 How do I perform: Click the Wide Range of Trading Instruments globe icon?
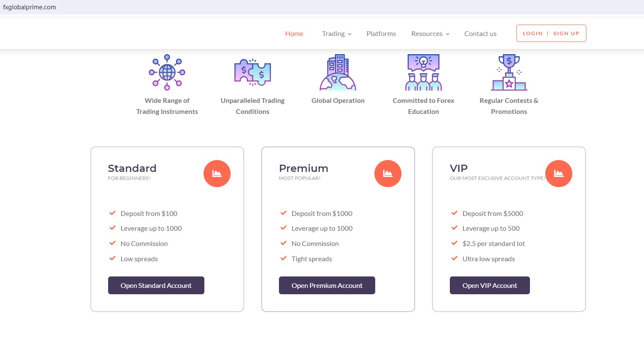167,72
